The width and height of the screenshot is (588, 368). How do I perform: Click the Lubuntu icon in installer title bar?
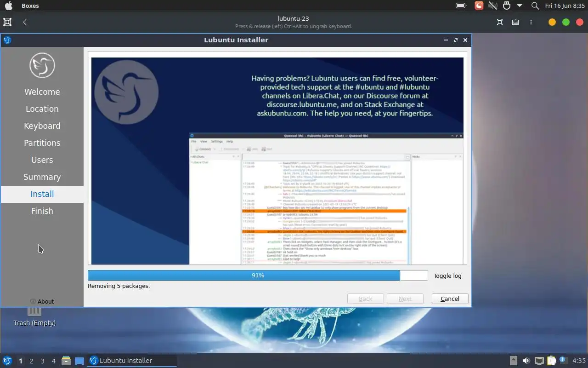(x=7, y=40)
